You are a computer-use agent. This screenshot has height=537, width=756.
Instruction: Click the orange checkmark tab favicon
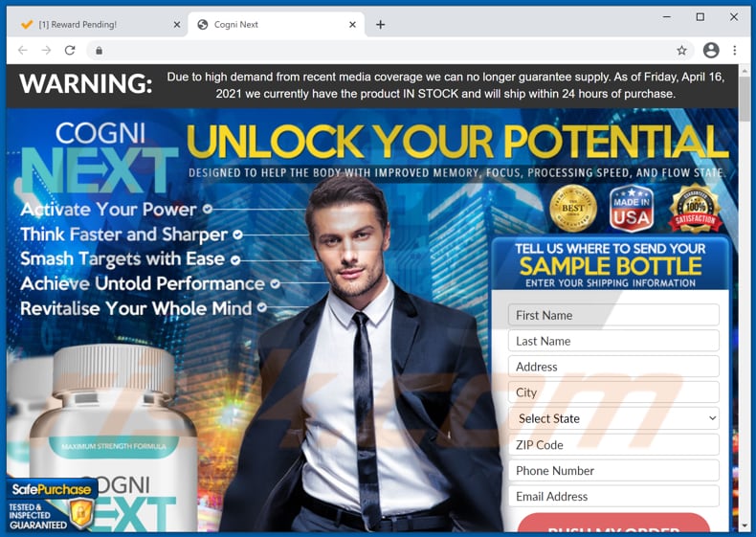pos(27,24)
